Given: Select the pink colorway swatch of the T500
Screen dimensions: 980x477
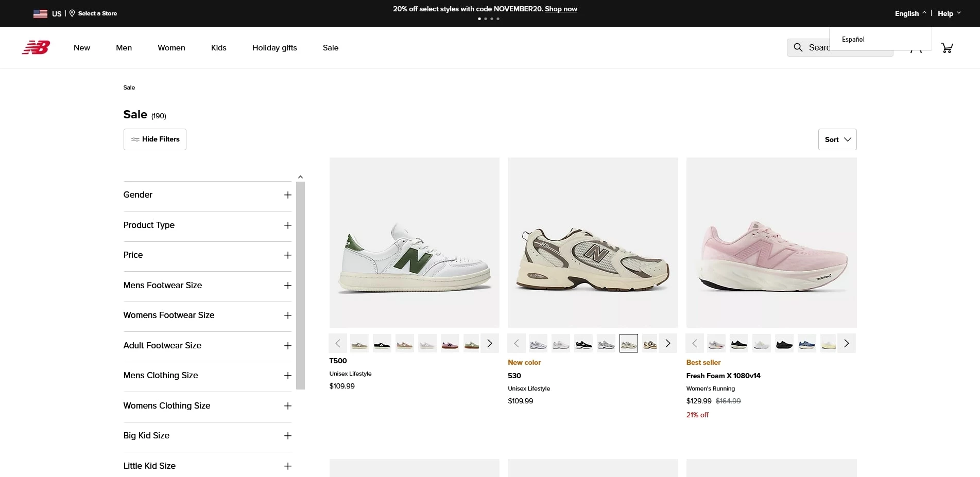Looking at the screenshot, I should (450, 343).
